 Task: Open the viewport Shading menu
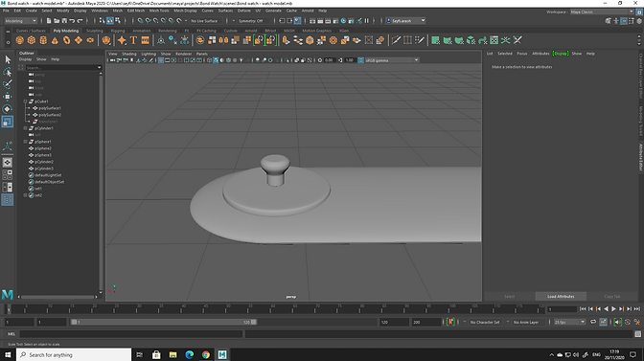click(129, 54)
